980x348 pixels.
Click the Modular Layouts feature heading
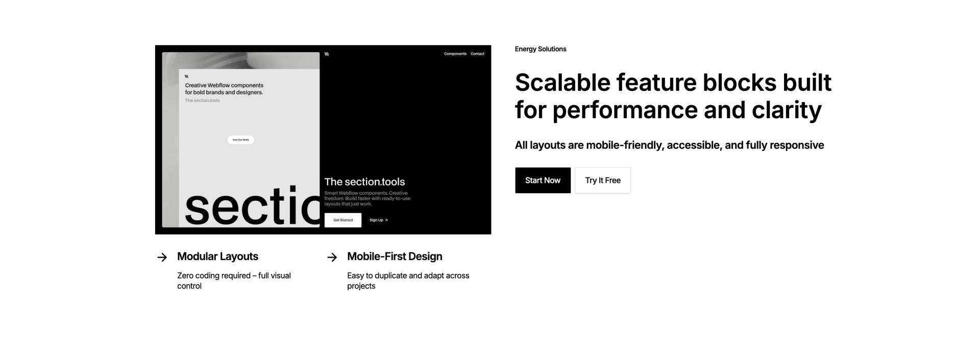(217, 257)
